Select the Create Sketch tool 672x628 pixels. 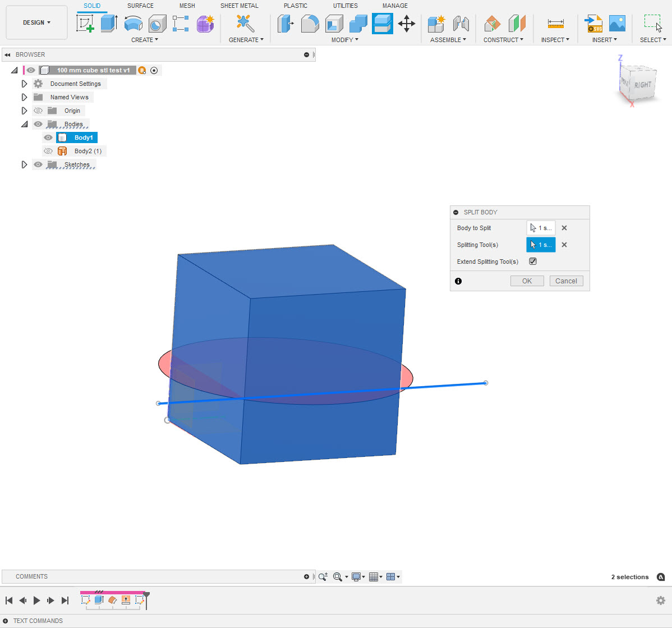tap(85, 25)
